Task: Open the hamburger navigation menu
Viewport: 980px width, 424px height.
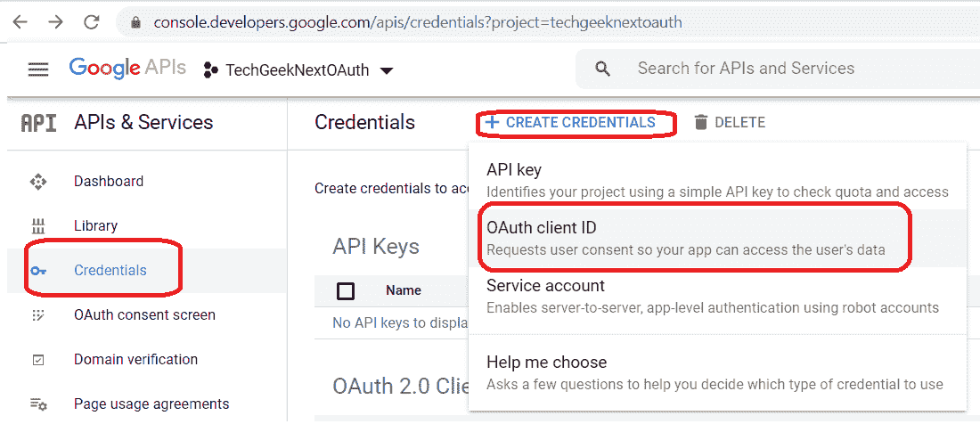Action: (38, 69)
